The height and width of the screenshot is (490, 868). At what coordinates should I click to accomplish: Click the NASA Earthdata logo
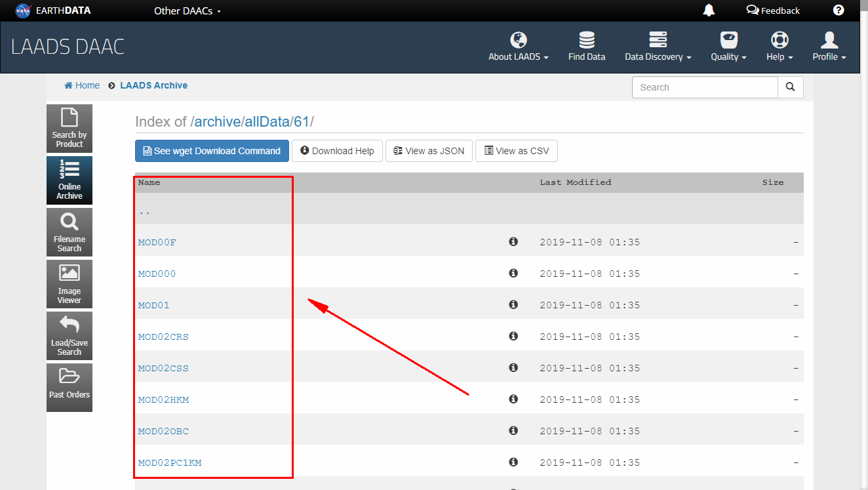(52, 10)
